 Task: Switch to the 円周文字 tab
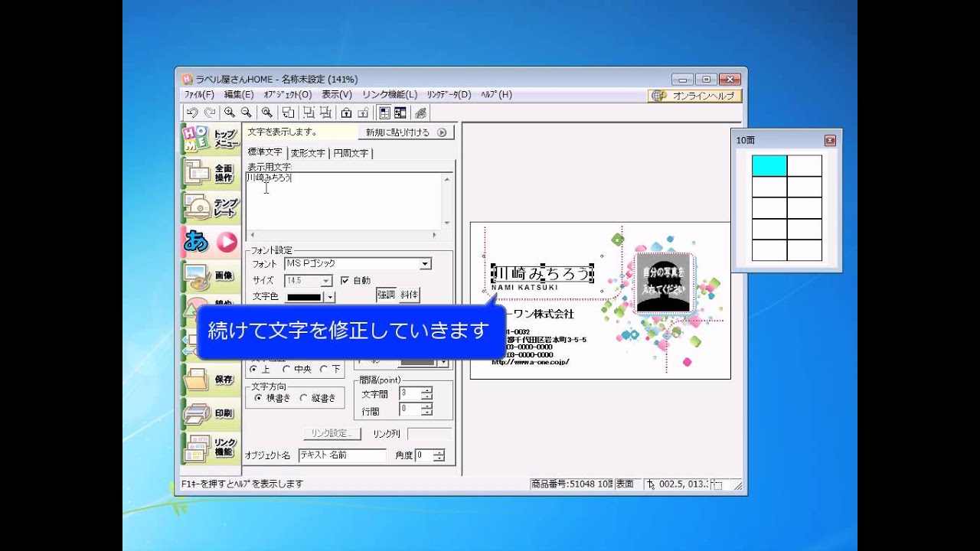click(350, 153)
